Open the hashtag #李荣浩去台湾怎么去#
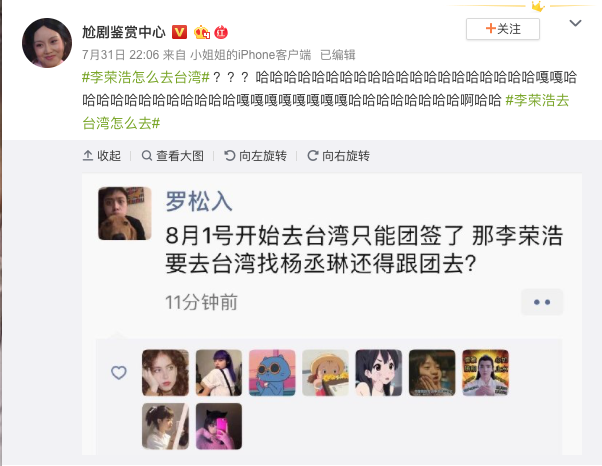Viewport: 602px width, 466px height. 326,112
